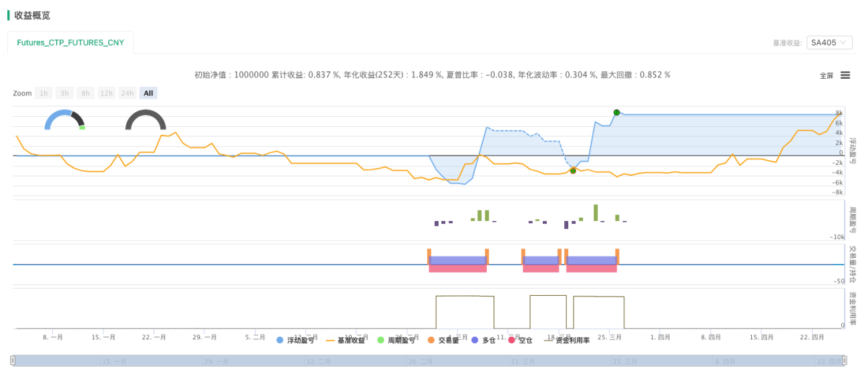Hide the 交易量 series via legend
The image size is (868, 374).
point(443,341)
